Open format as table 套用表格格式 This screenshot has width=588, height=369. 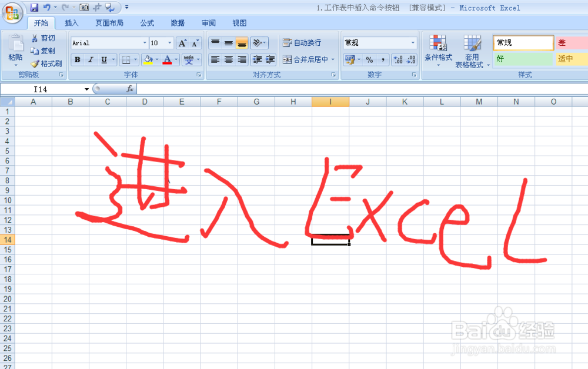pyautogui.click(x=472, y=51)
